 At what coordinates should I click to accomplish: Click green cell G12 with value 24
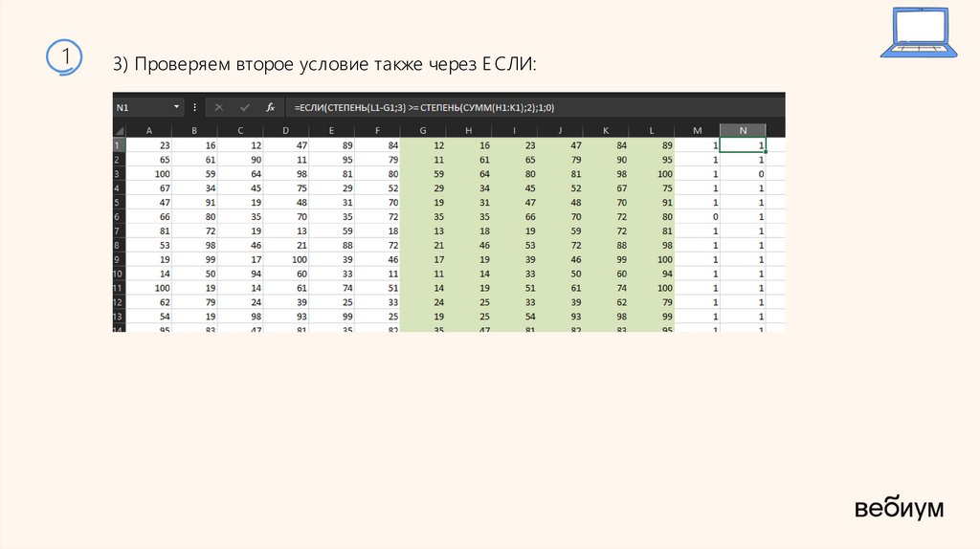click(422, 302)
